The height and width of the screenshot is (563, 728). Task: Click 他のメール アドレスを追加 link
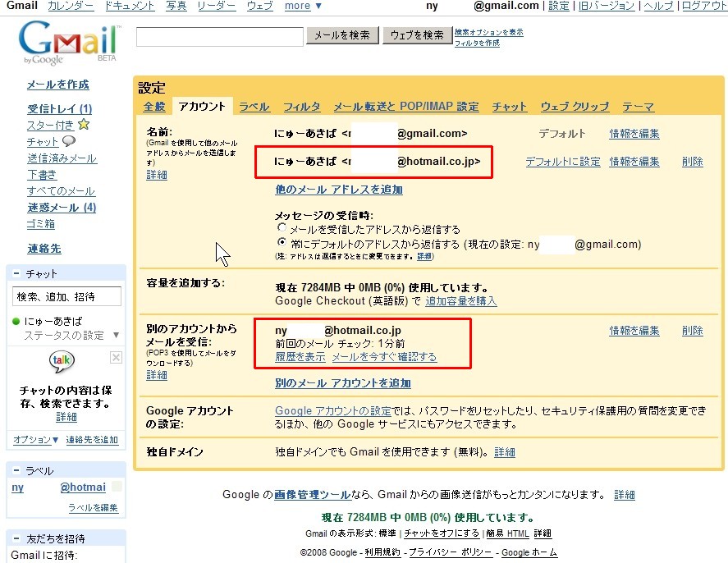(339, 190)
